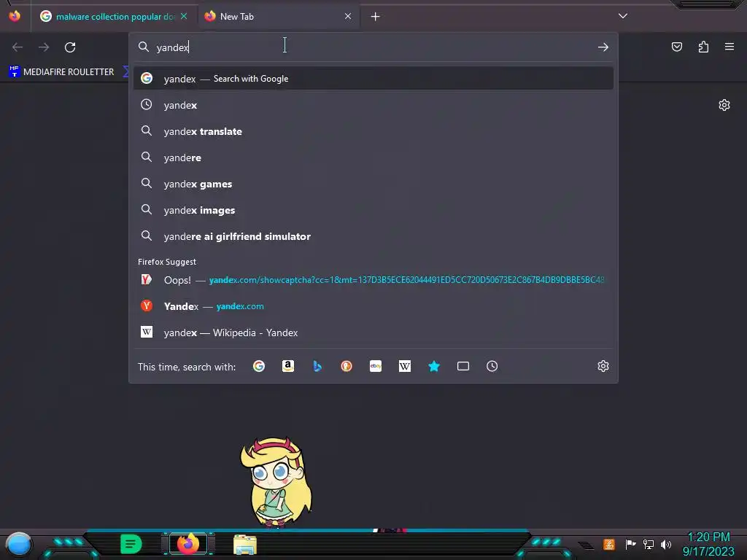Select the New Tab tab
The height and width of the screenshot is (560, 747).
278,17
